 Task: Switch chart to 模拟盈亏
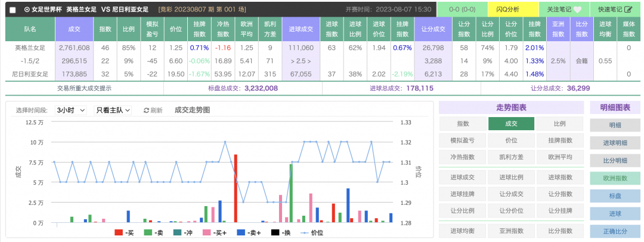pyautogui.click(x=463, y=140)
